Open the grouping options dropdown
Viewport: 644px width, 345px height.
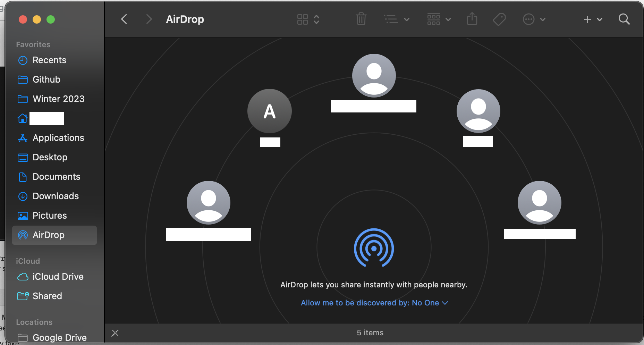click(x=438, y=19)
